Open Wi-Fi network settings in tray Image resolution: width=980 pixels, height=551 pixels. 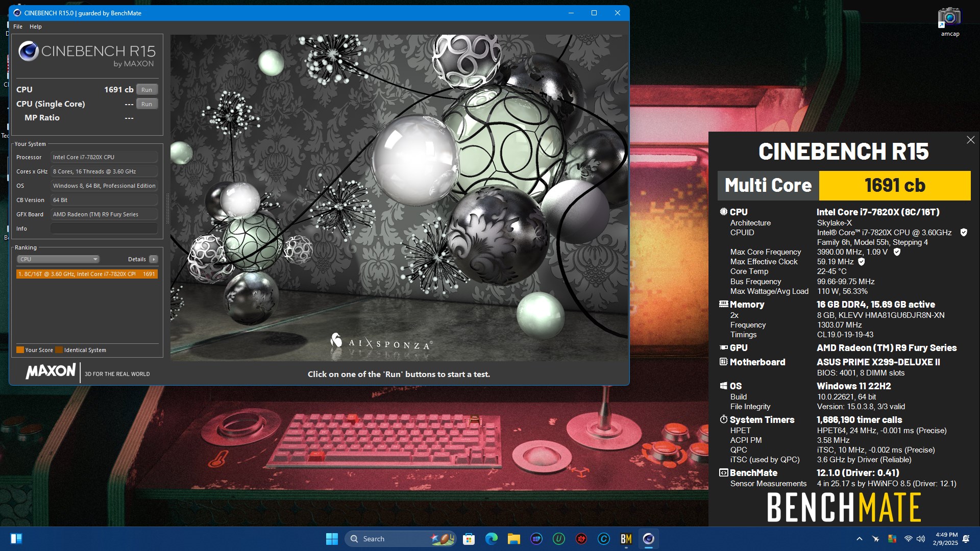pos(909,539)
